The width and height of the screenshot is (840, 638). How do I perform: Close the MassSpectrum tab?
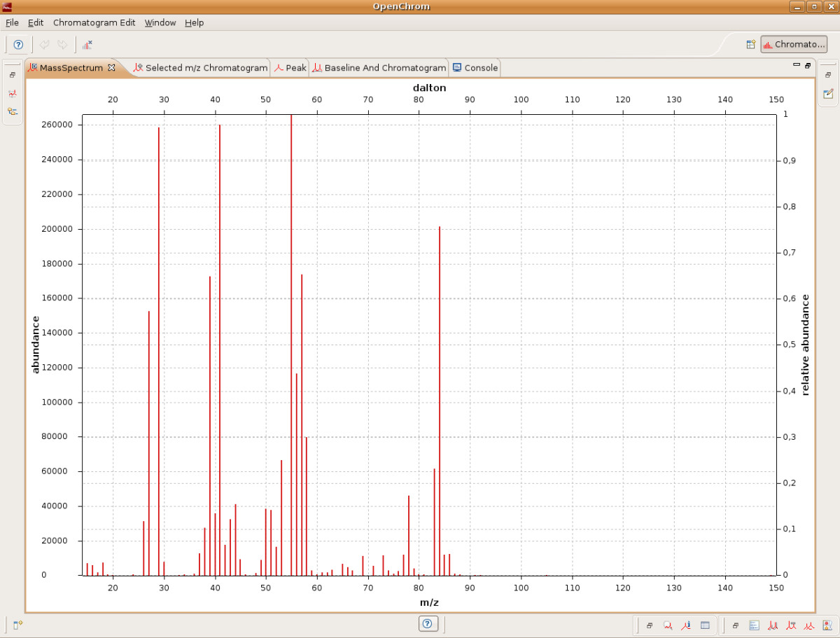click(x=111, y=68)
